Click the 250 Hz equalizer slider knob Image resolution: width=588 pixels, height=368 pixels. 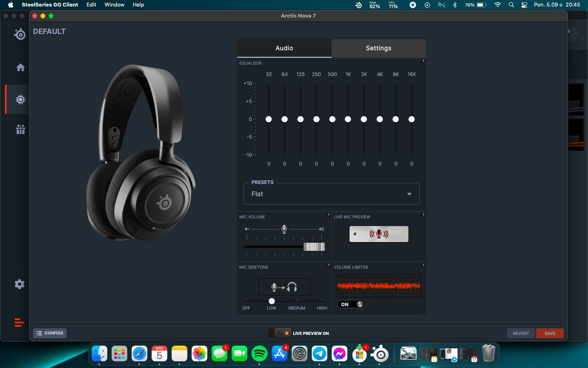pos(316,119)
